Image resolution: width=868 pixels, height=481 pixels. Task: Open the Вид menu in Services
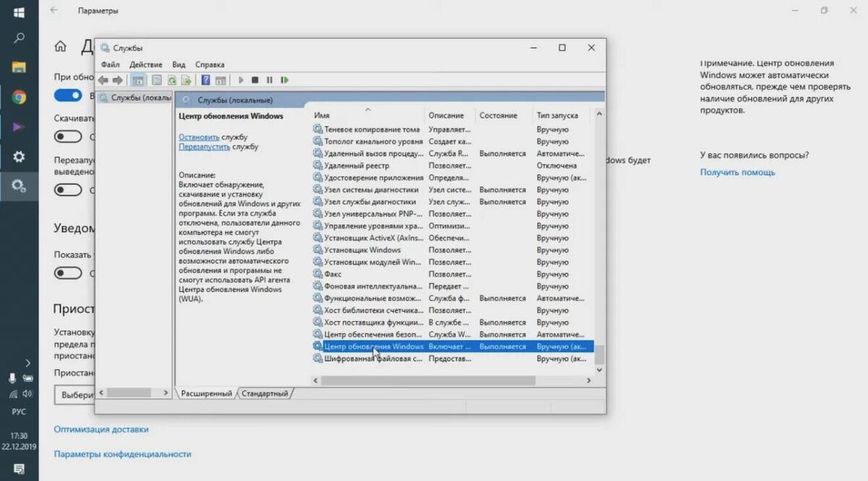(x=179, y=64)
